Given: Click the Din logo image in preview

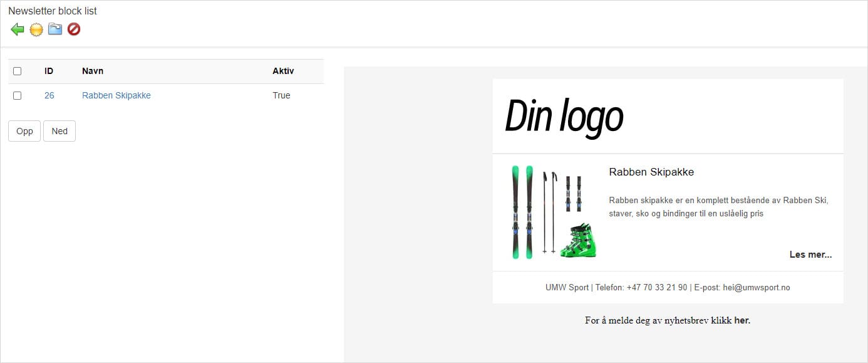Looking at the screenshot, I should click(564, 117).
